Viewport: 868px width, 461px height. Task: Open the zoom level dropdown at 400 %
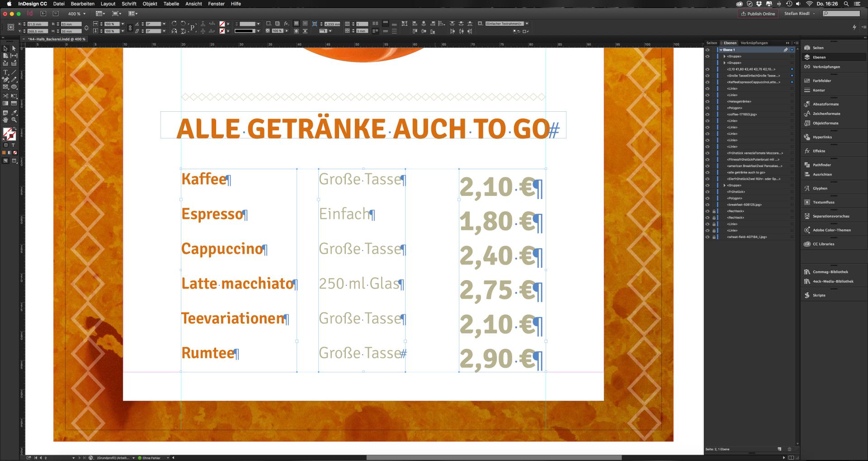pos(85,14)
